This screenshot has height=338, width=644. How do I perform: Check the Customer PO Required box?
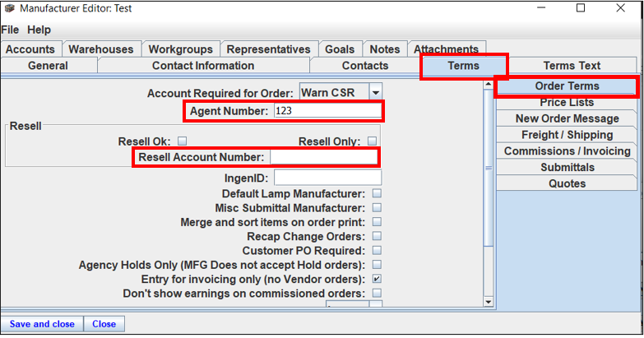tap(377, 251)
